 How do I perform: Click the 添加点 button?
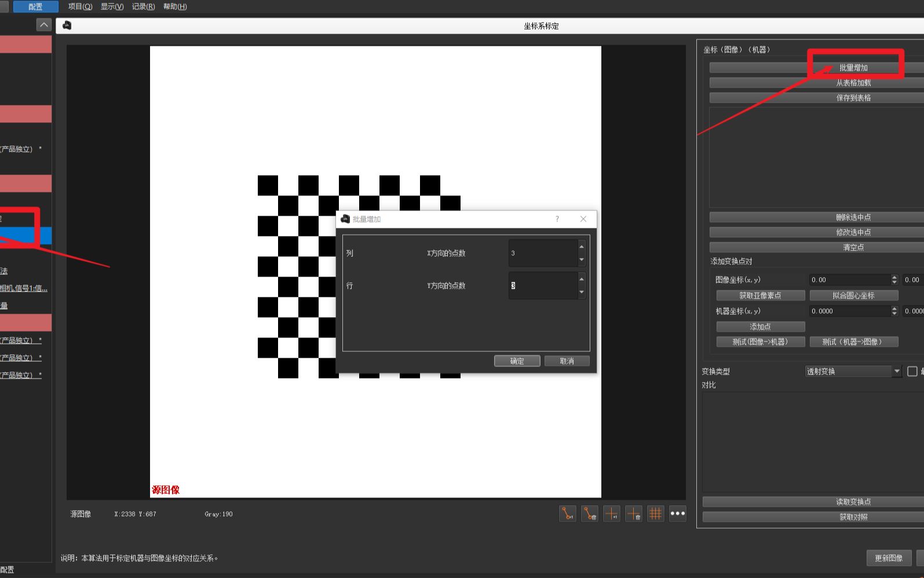click(761, 327)
